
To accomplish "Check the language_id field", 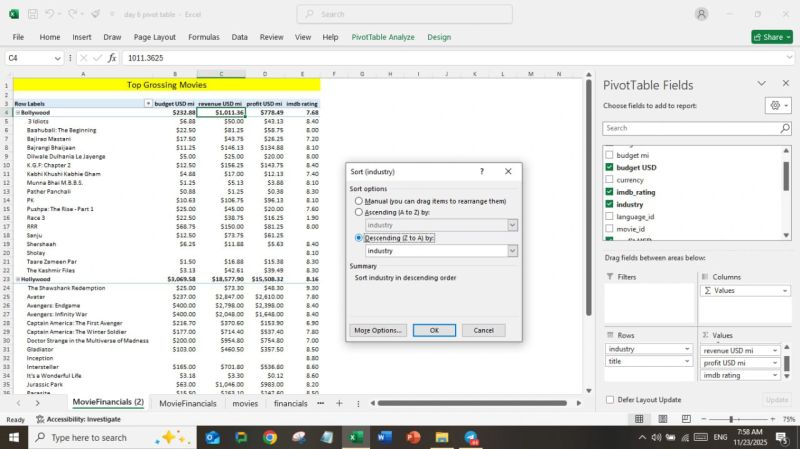I will pyautogui.click(x=609, y=216).
